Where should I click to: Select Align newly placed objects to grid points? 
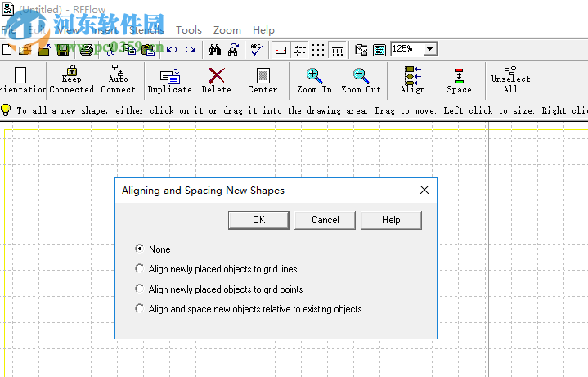point(140,289)
